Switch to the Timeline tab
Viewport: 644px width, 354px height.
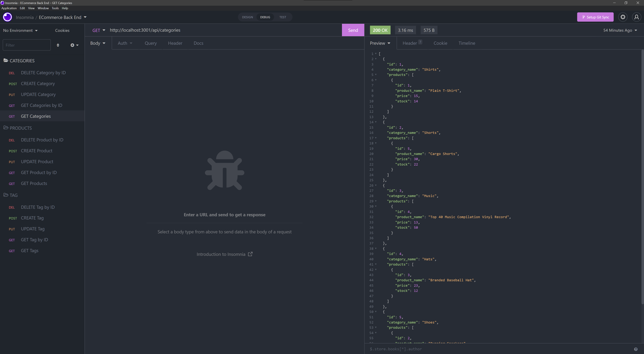point(467,43)
